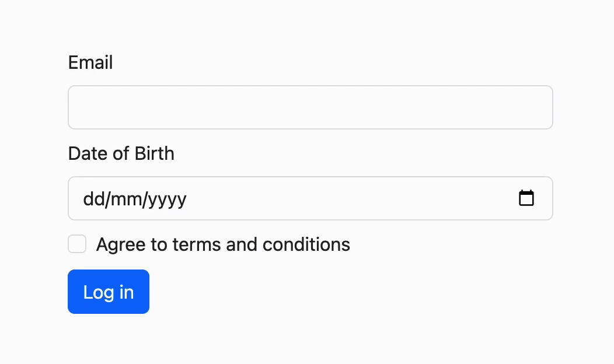Click the dd/mm/yyyy placeholder text

point(135,199)
